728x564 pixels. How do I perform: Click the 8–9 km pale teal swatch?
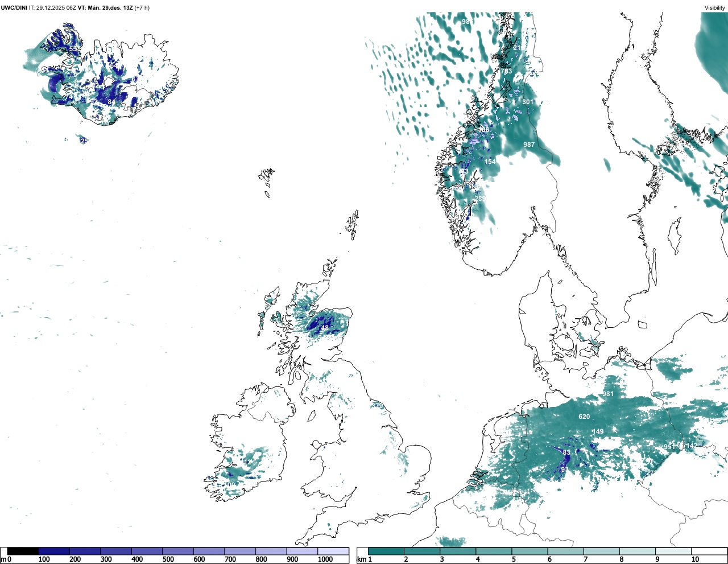tap(637, 551)
